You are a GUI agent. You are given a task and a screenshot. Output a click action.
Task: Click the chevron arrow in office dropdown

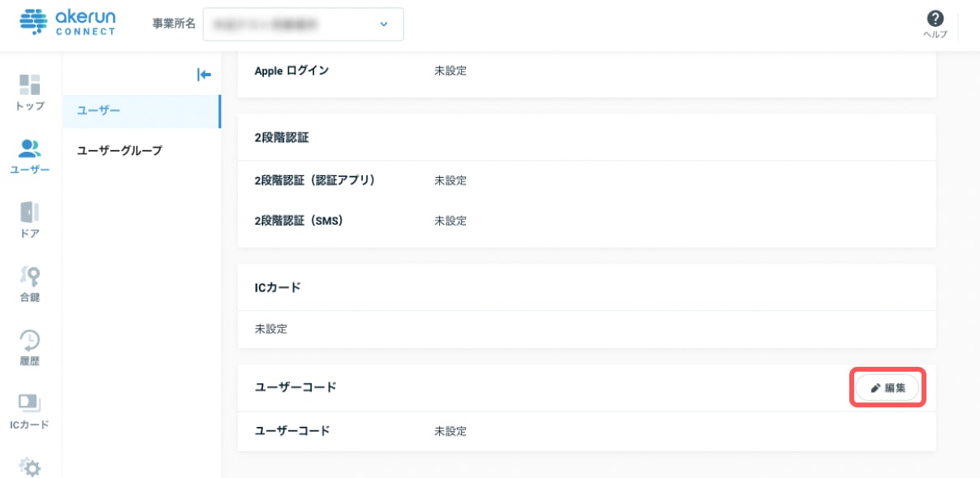click(384, 24)
